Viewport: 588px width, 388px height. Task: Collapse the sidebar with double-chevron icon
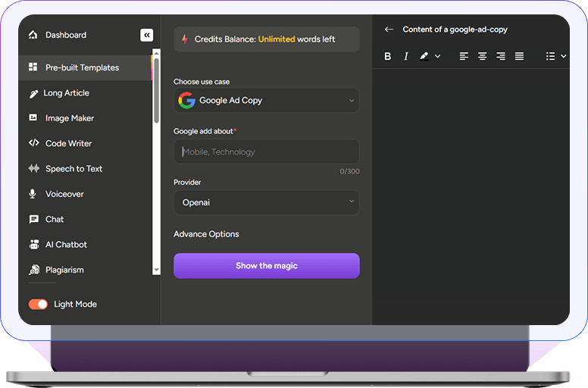(x=146, y=35)
